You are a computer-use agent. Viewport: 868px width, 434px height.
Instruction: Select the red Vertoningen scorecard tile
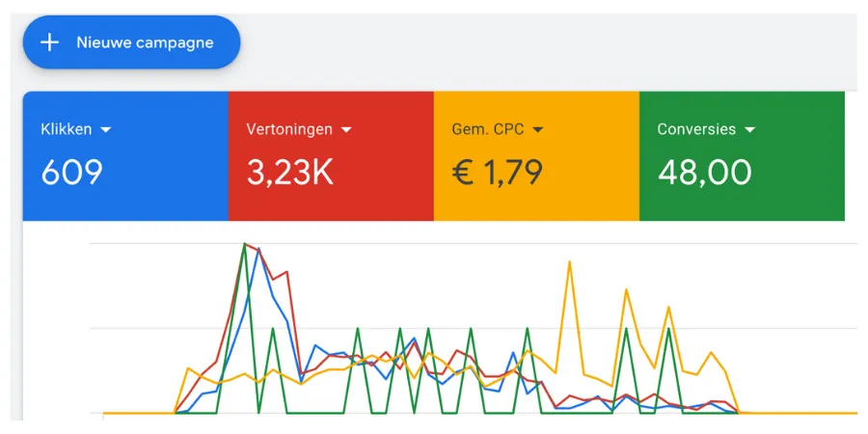[x=331, y=156]
